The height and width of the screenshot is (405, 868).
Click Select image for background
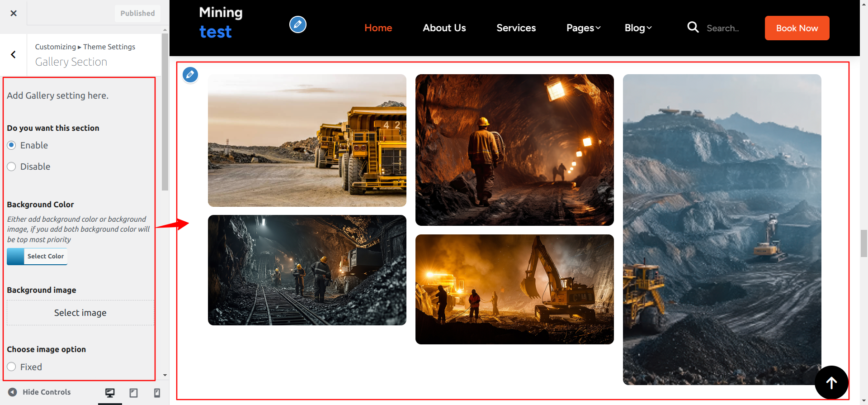[x=80, y=313]
